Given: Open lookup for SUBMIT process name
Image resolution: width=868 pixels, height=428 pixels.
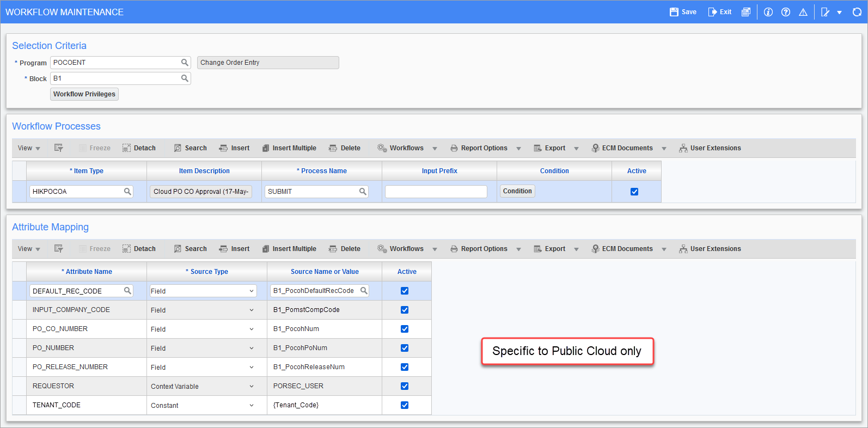Looking at the screenshot, I should (363, 192).
